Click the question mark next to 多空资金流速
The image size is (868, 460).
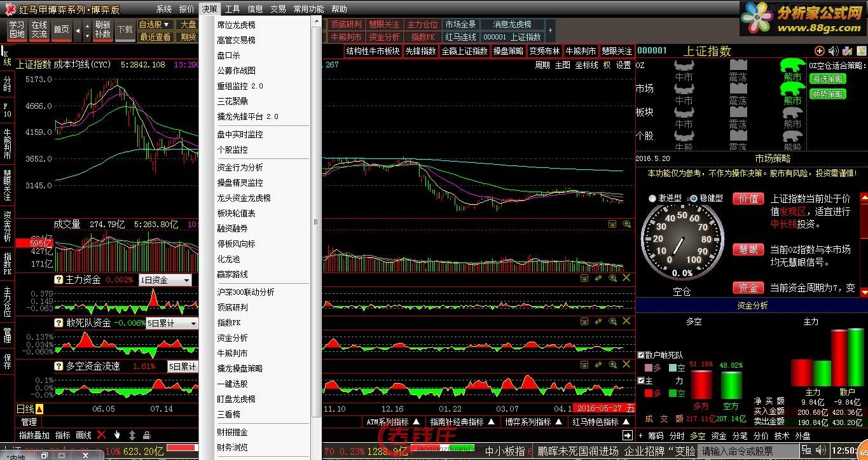point(59,366)
